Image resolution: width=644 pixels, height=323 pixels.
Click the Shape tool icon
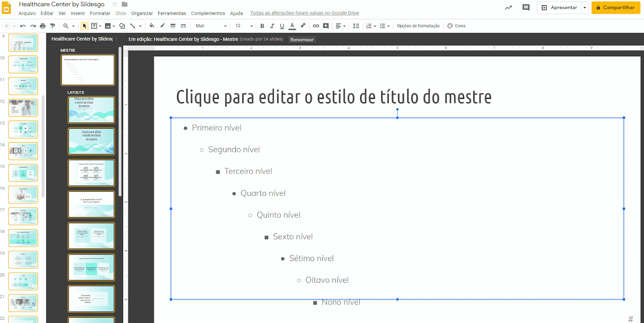pyautogui.click(x=122, y=26)
